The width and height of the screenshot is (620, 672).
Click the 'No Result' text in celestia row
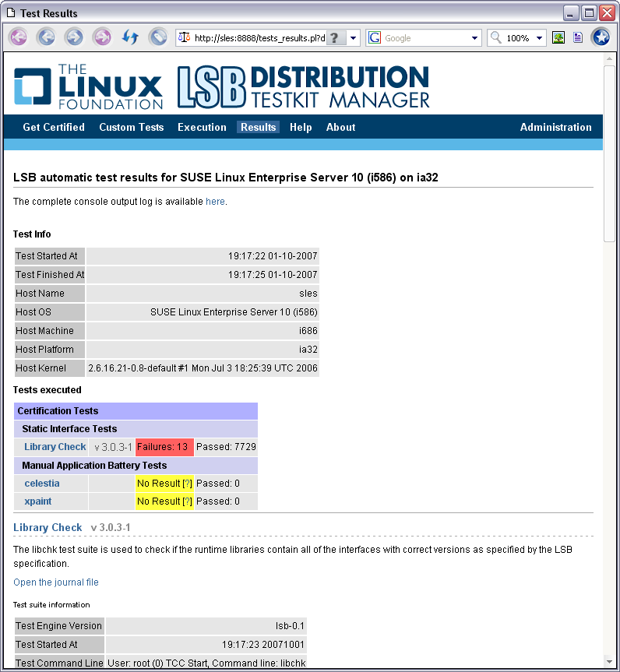tap(158, 484)
